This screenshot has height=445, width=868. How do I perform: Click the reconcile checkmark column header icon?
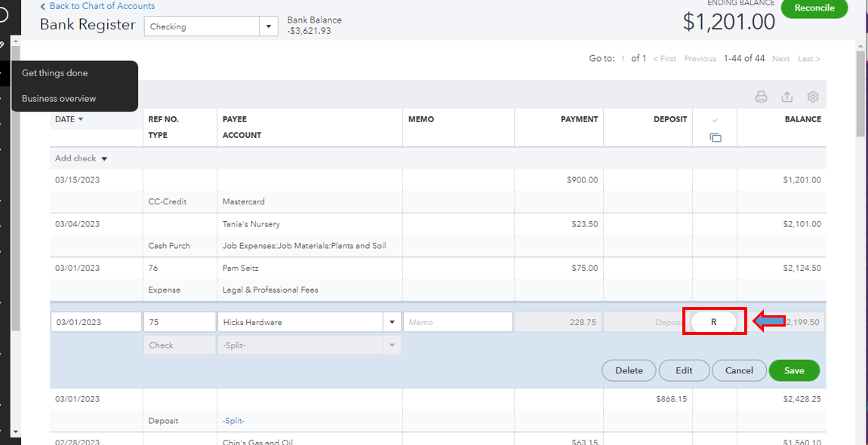(x=715, y=120)
